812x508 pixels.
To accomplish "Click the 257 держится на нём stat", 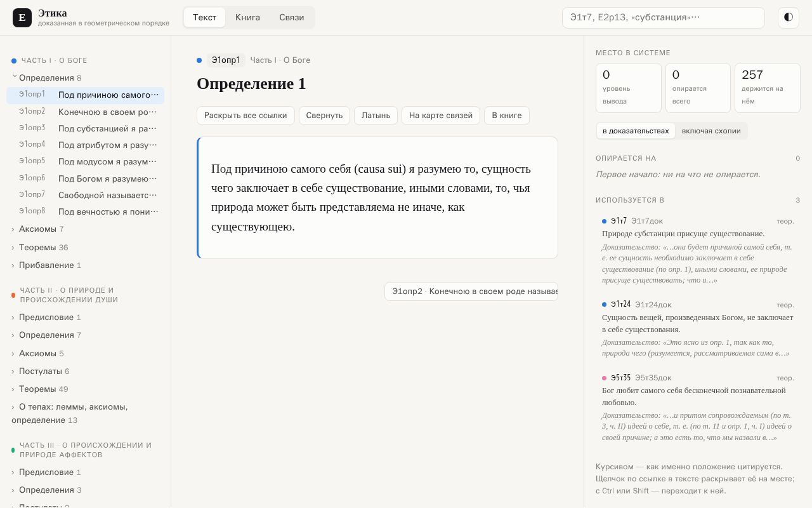I will [x=768, y=88].
